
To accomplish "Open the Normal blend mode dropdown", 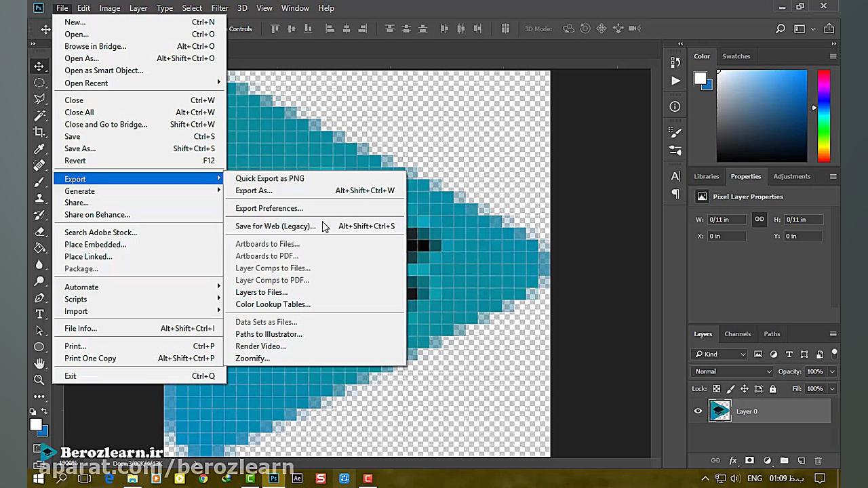I will (x=732, y=371).
